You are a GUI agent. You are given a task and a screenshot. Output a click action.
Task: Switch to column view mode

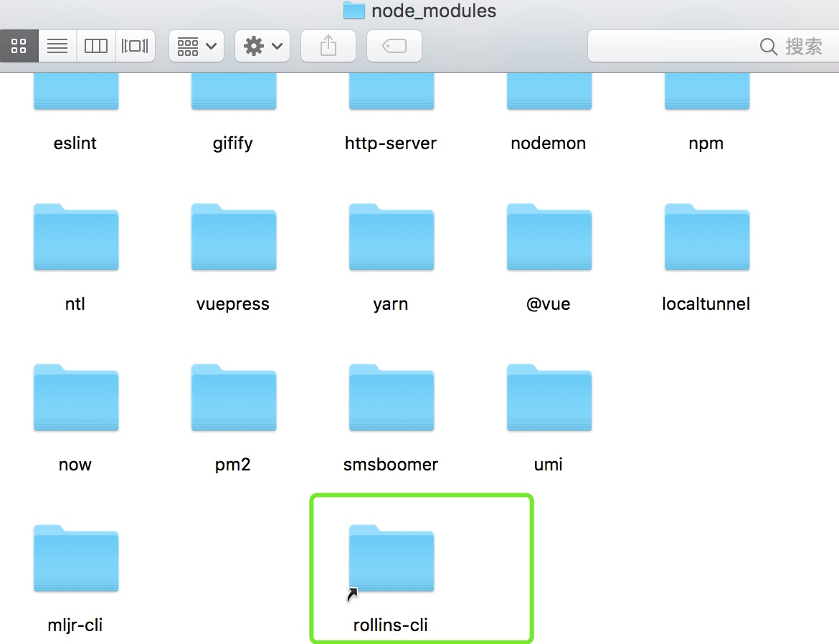96,46
